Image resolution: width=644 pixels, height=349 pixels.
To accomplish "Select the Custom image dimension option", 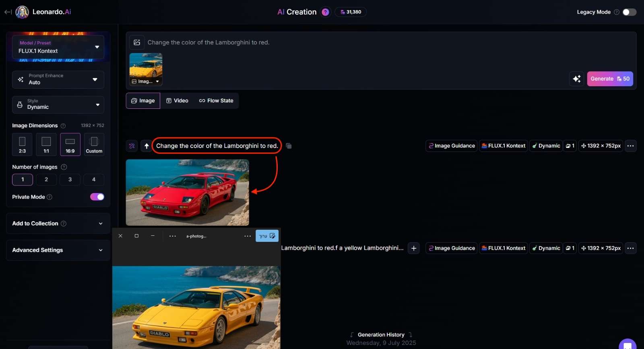I will [x=94, y=144].
